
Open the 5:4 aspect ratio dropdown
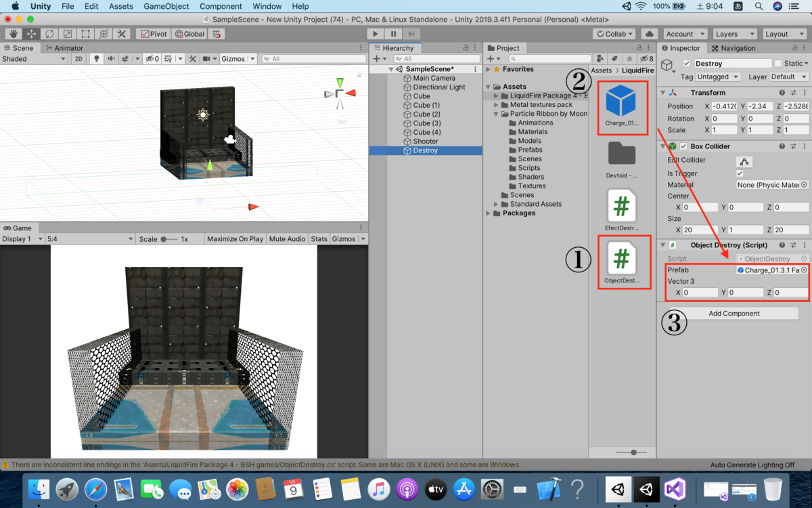tap(90, 239)
